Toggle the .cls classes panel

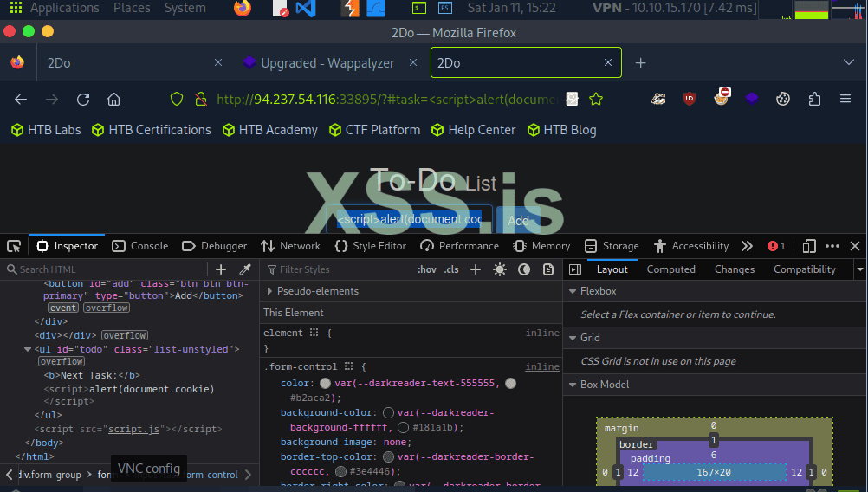[451, 269]
